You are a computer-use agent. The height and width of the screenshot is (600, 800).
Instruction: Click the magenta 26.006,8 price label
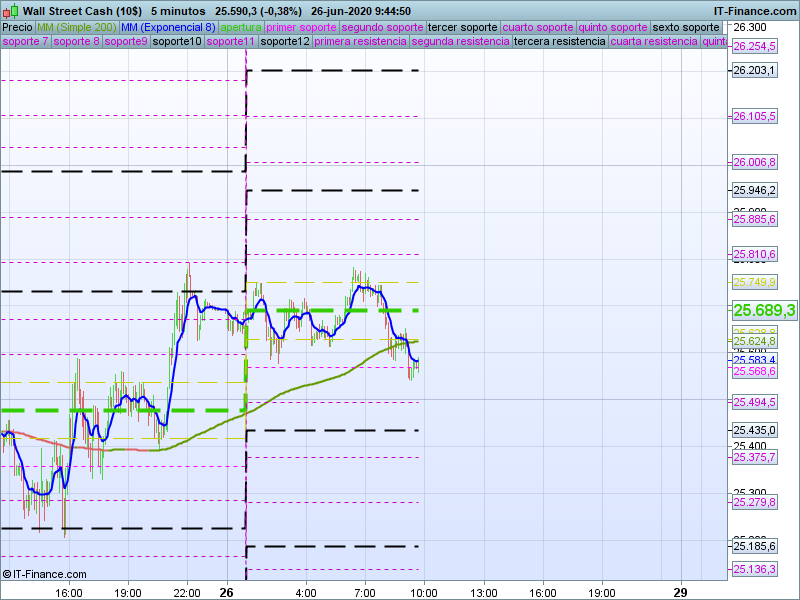754,162
